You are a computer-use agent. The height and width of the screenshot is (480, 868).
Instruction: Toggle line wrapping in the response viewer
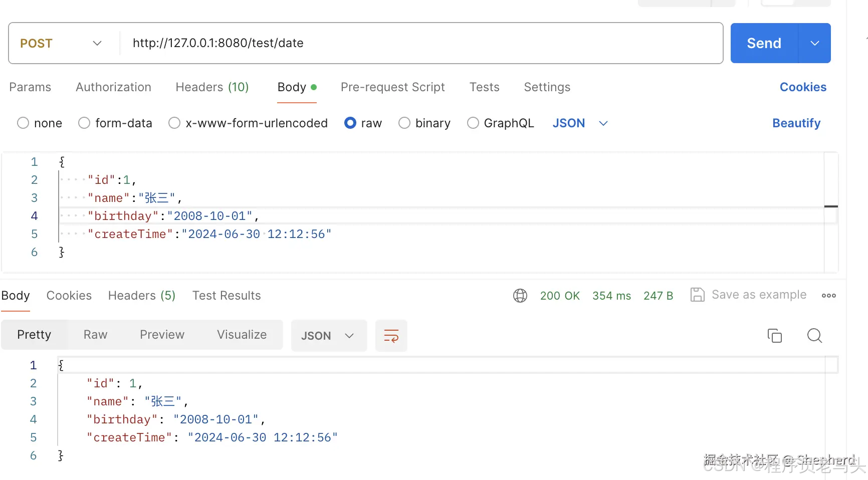coord(391,335)
